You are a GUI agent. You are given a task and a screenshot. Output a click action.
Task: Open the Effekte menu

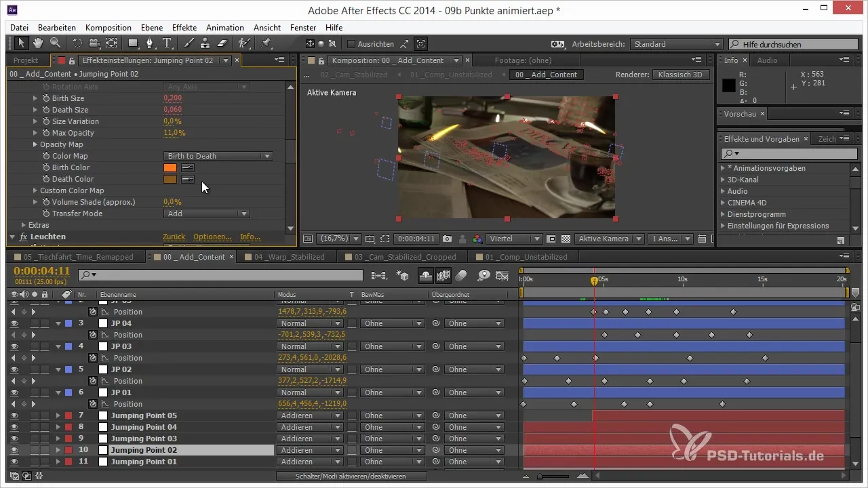tap(184, 28)
